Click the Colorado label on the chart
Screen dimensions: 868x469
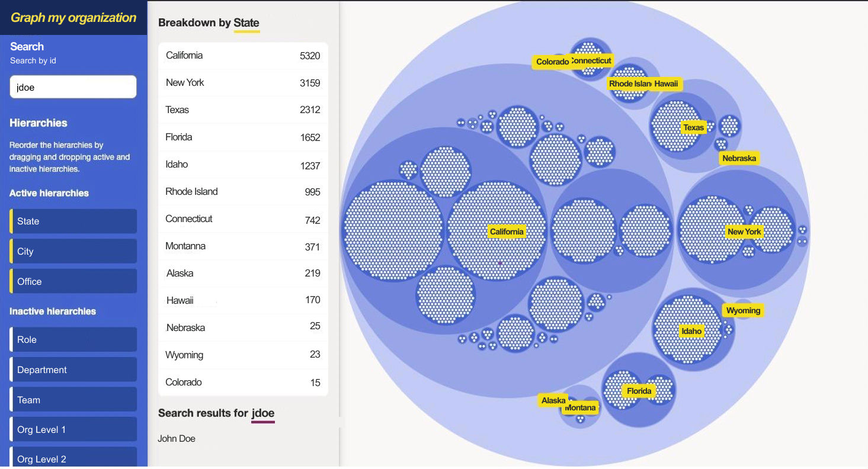tap(552, 62)
